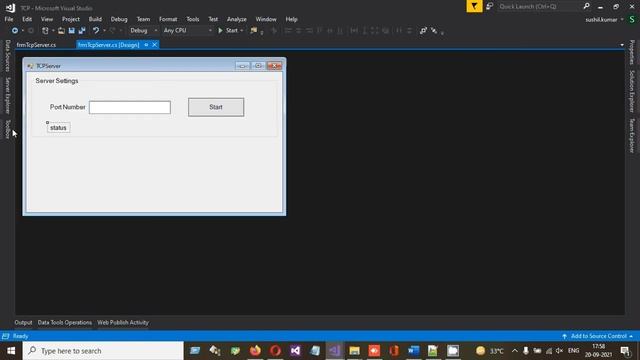Viewport: 640px width, 360px height.
Task: Open File Explorer from the taskbar
Action: 354,351
